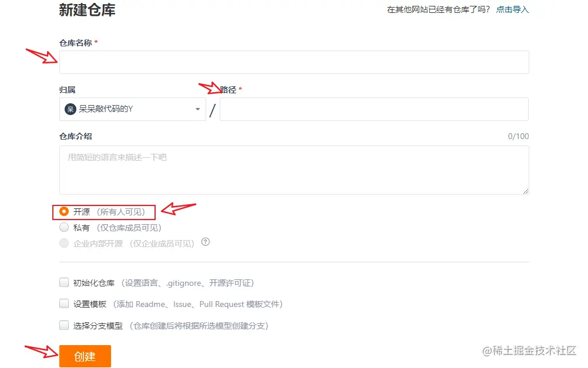The image size is (588, 368).
Task: Click the dropdown arrow beside 呆呆敲代码的Y
Action: coord(197,109)
